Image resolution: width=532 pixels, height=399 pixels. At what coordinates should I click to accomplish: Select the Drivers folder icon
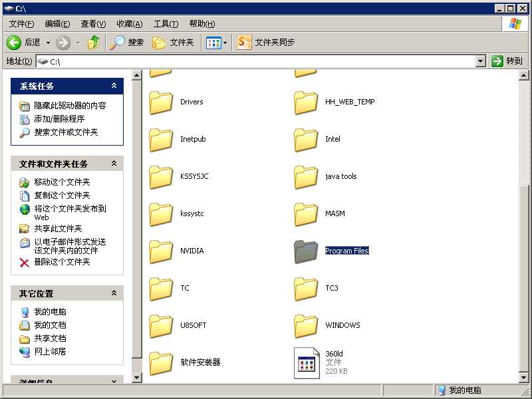[x=161, y=102]
